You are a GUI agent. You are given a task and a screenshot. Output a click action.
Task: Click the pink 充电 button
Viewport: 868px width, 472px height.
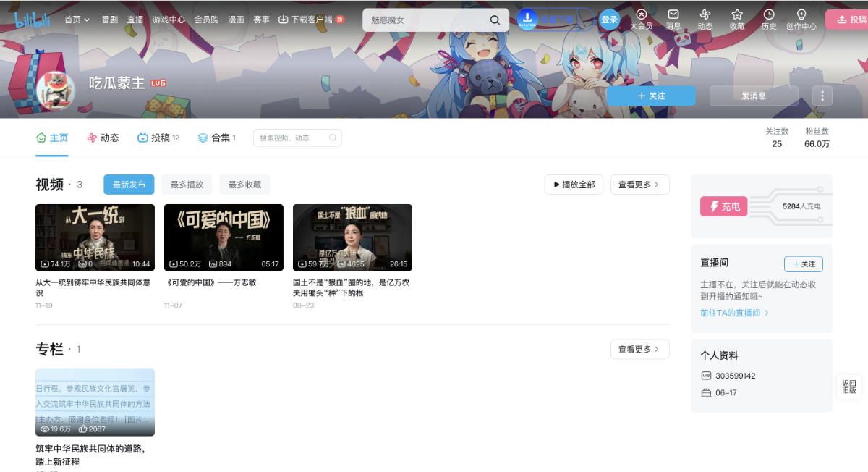pyautogui.click(x=723, y=206)
